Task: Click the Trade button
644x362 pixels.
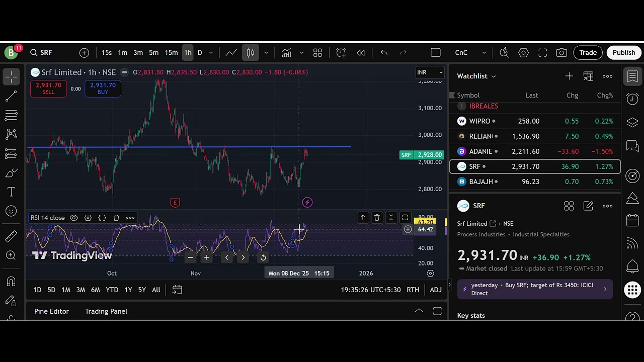Action: (x=588, y=52)
